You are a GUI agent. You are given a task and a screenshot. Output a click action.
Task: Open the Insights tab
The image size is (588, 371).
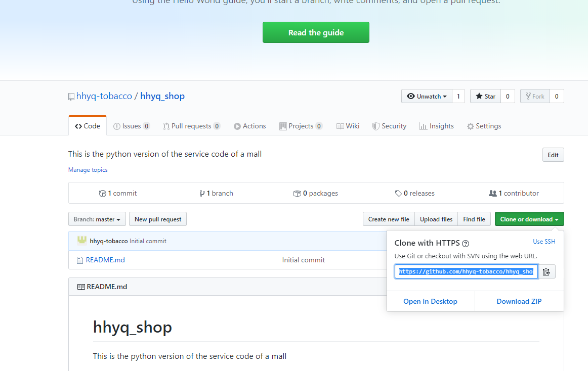[x=437, y=126]
